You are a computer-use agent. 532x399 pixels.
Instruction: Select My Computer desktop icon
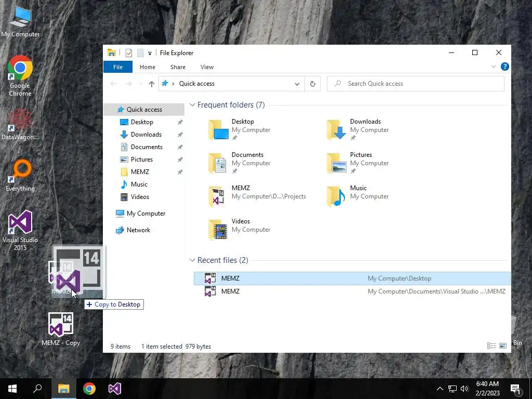point(20,21)
